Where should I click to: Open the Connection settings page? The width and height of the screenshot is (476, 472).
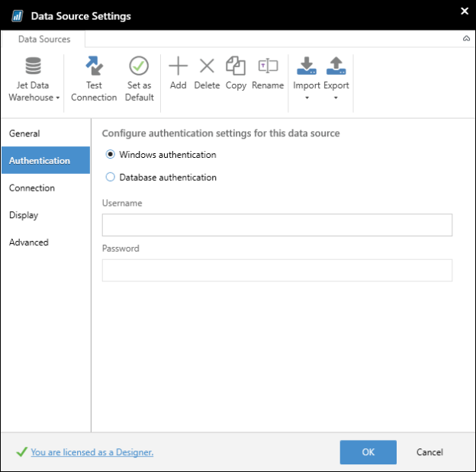[x=46, y=188]
